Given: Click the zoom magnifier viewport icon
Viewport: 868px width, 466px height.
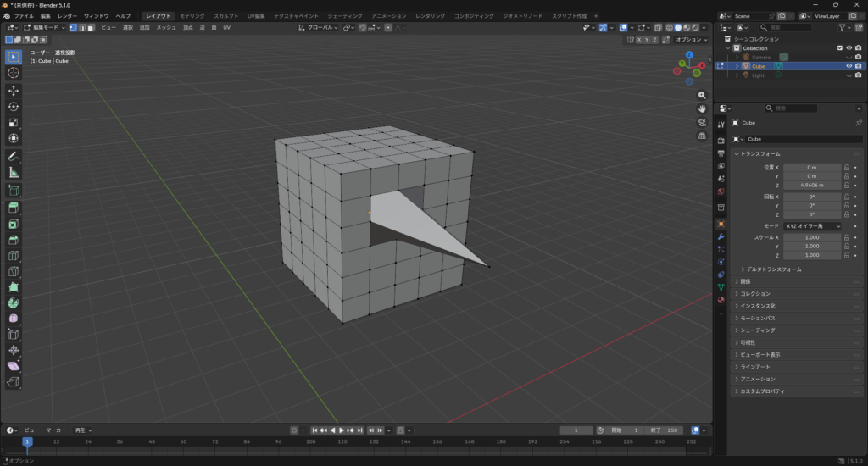Looking at the screenshot, I should coord(702,96).
